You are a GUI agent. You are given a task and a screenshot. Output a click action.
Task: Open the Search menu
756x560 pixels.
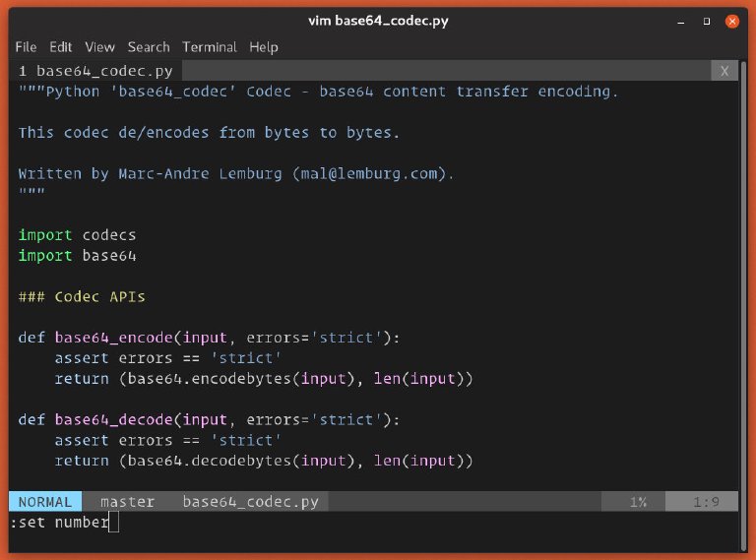(149, 46)
